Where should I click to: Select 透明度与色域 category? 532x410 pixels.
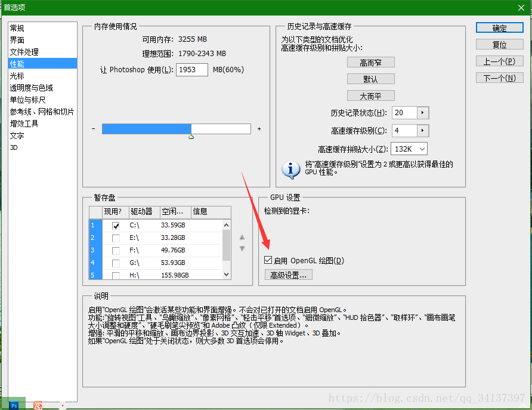click(42, 88)
